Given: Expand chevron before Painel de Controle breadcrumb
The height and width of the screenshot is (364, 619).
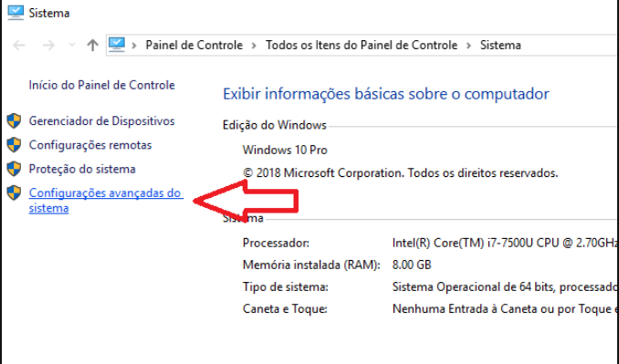Looking at the screenshot, I should point(134,46).
